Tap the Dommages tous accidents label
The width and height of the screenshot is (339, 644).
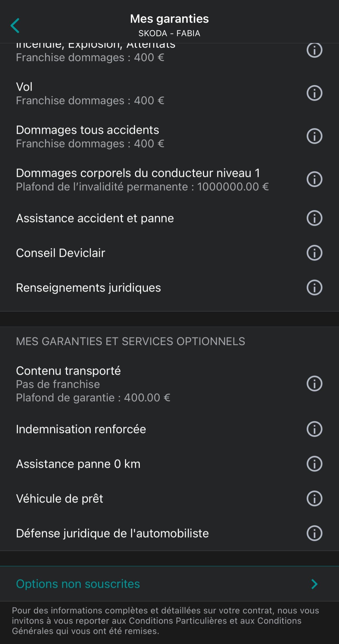click(88, 130)
